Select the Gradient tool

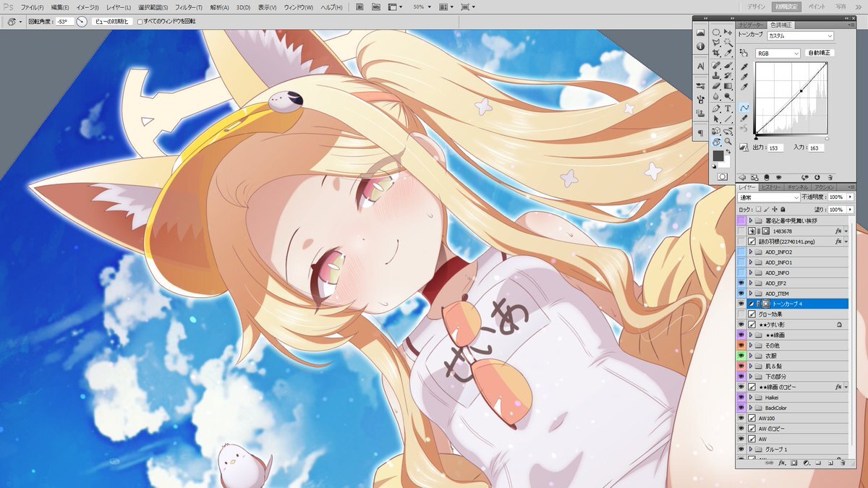click(x=728, y=86)
